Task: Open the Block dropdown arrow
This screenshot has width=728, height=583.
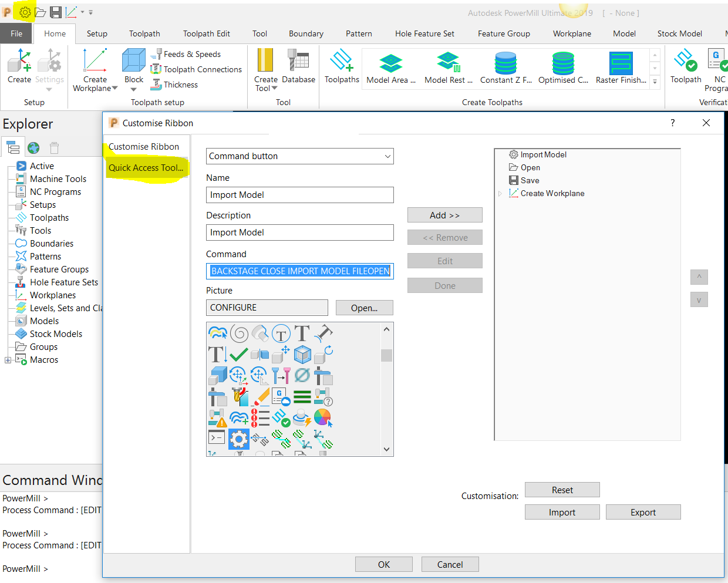Action: 134,90
